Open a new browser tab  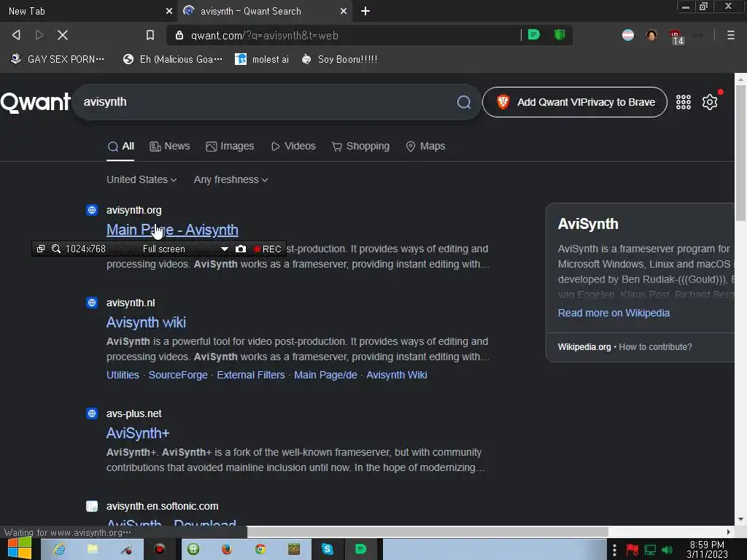(365, 11)
